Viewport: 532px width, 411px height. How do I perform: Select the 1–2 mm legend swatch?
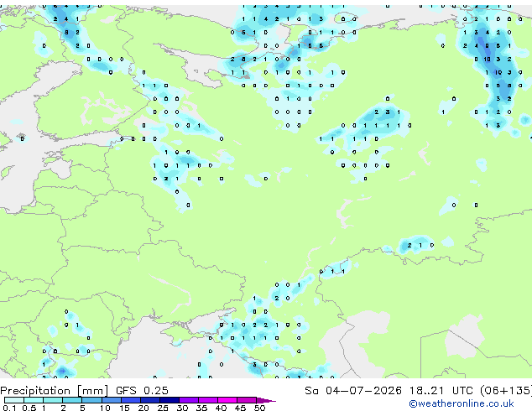[53, 400]
